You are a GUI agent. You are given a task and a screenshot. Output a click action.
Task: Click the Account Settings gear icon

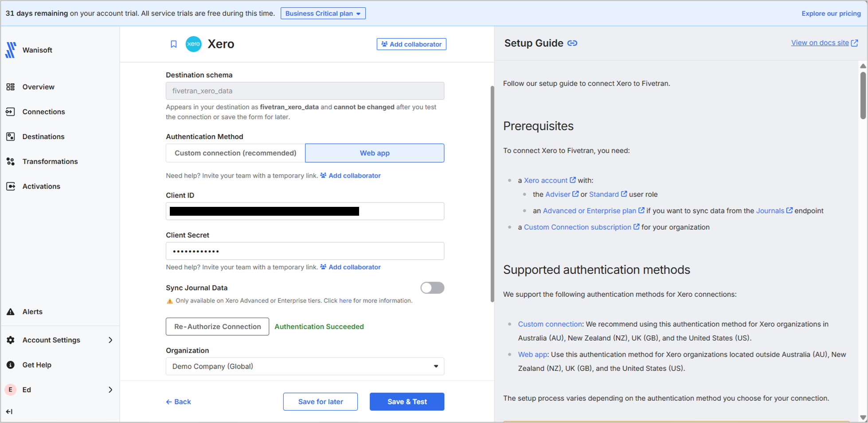click(11, 340)
